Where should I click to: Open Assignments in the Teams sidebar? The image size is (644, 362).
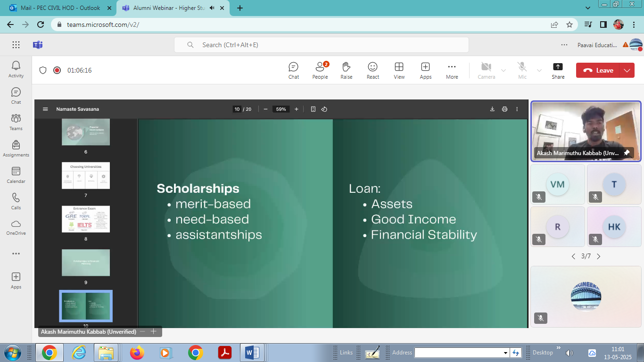(16, 148)
